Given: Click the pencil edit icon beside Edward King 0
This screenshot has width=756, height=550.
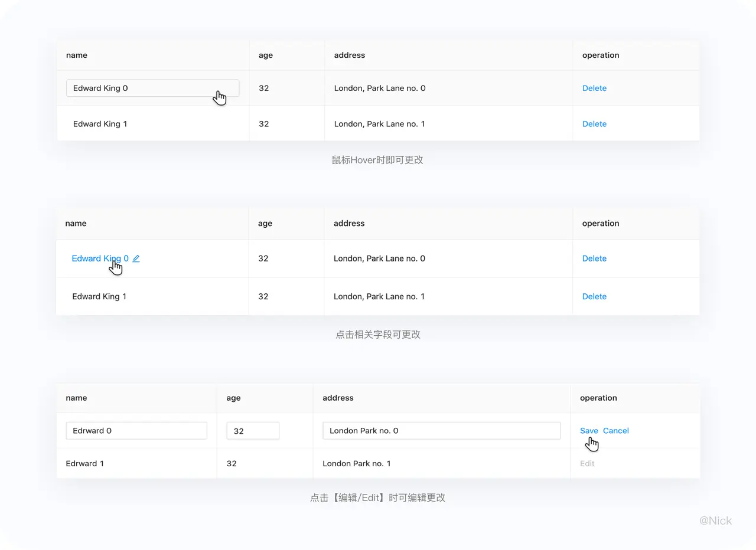Looking at the screenshot, I should pos(136,258).
